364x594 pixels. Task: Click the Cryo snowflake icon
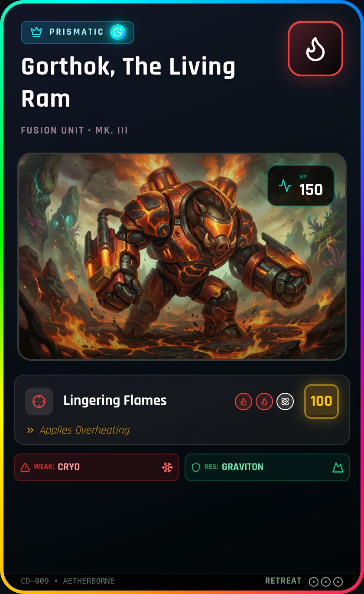(x=167, y=467)
